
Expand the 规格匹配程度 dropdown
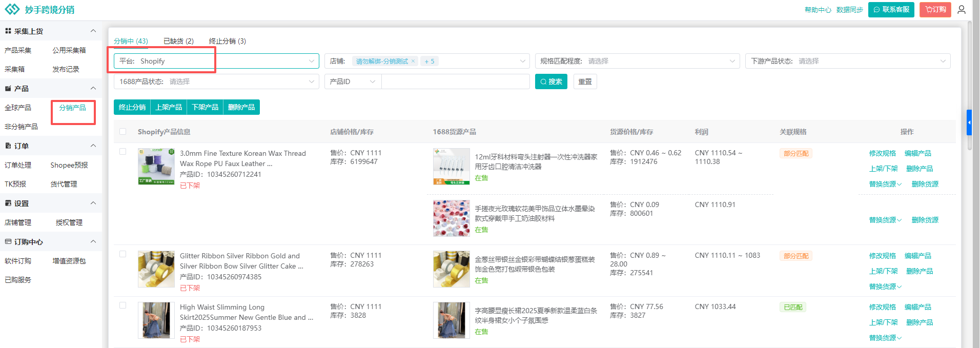point(637,61)
